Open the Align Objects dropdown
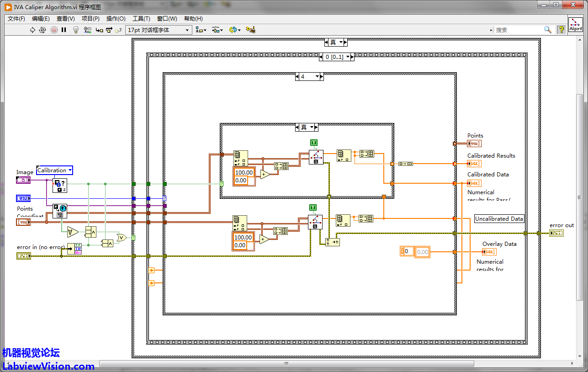588x372 pixels. pos(201,30)
